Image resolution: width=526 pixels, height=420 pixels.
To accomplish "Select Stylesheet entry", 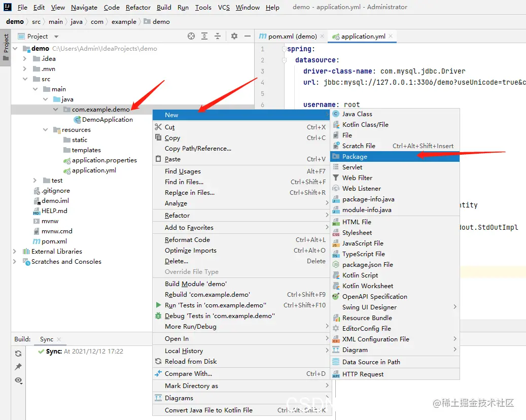I will coord(395,233).
